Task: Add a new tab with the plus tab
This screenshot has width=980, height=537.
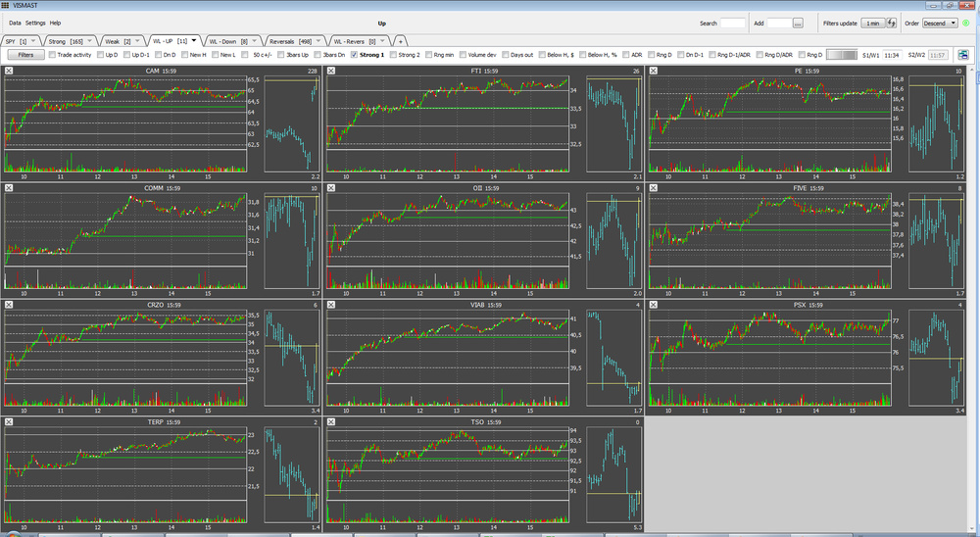Action: coord(401,41)
